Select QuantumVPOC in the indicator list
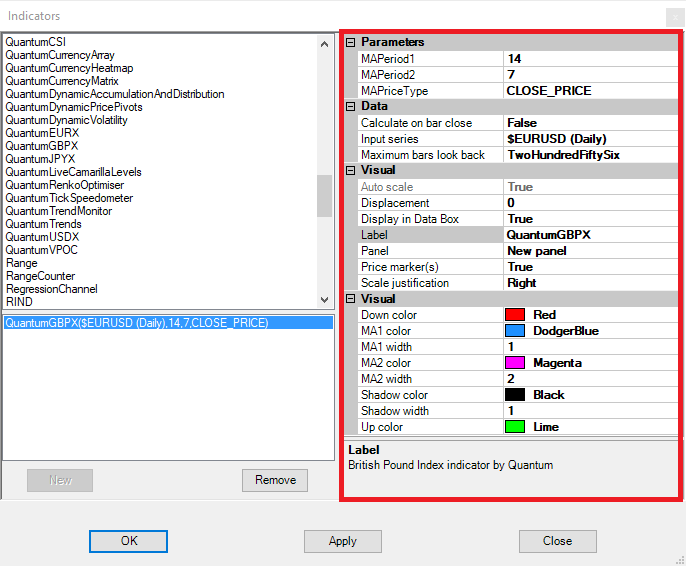Image resolution: width=686 pixels, height=566 pixels. (42, 250)
